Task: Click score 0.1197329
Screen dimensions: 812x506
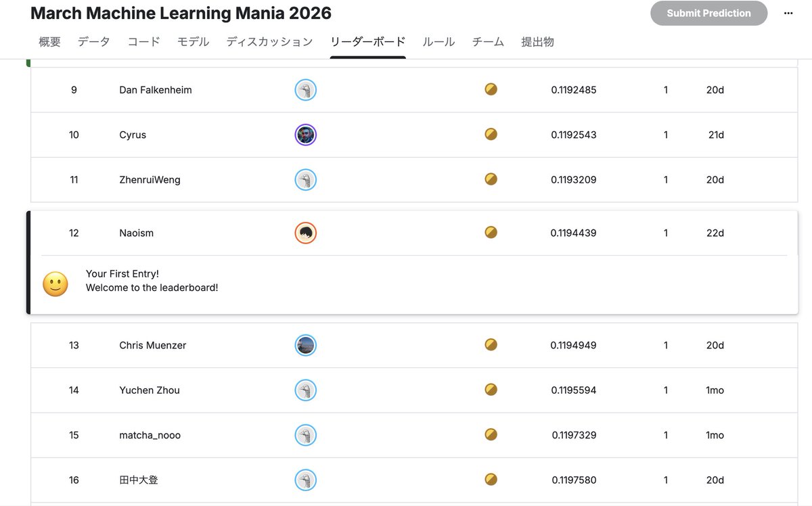Action: pos(574,435)
